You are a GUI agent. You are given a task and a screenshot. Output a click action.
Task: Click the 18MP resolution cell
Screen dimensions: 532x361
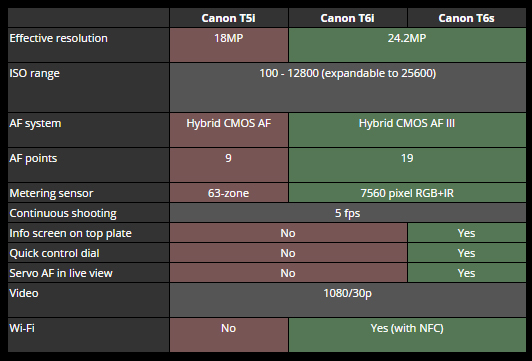(229, 45)
